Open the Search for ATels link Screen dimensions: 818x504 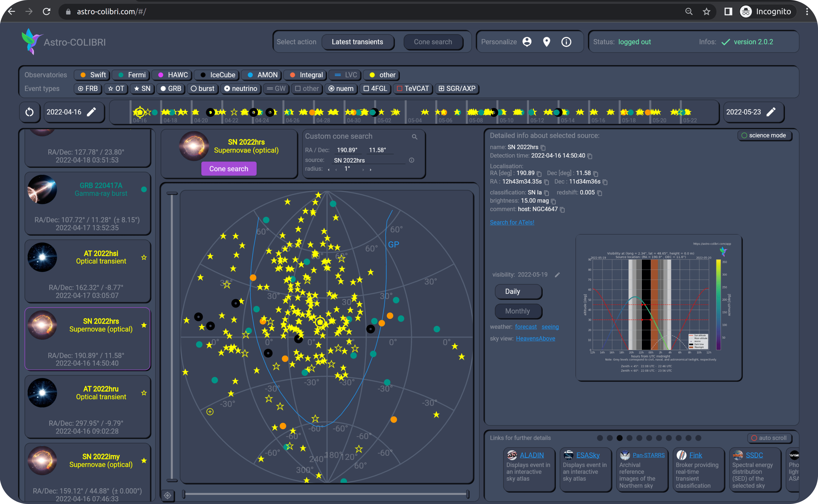(512, 222)
